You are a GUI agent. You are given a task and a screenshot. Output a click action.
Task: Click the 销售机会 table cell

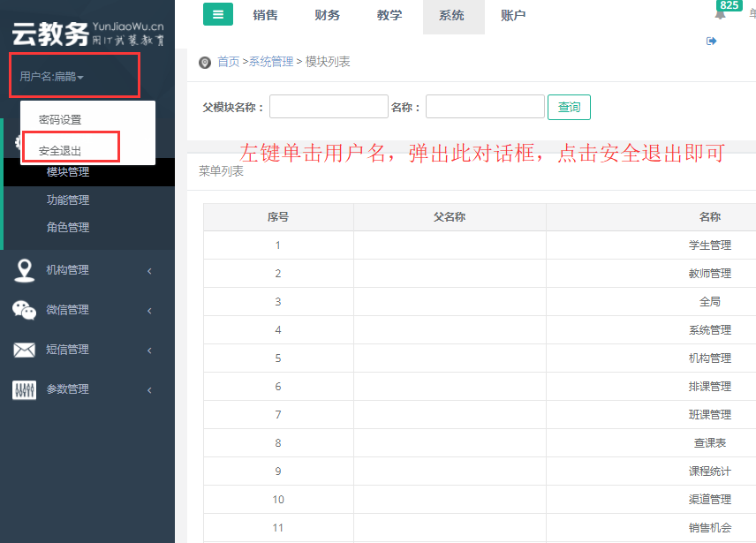710,528
